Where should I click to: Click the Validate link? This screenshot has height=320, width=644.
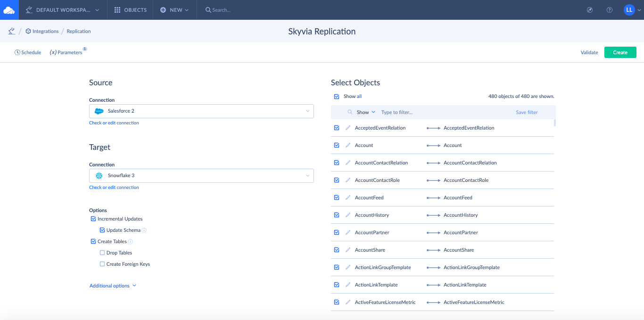pos(589,52)
